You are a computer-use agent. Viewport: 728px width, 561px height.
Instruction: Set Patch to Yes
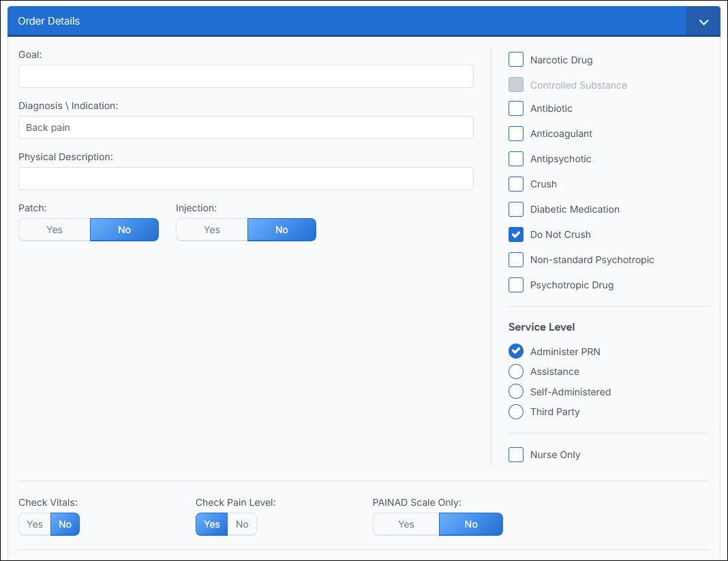(55, 230)
